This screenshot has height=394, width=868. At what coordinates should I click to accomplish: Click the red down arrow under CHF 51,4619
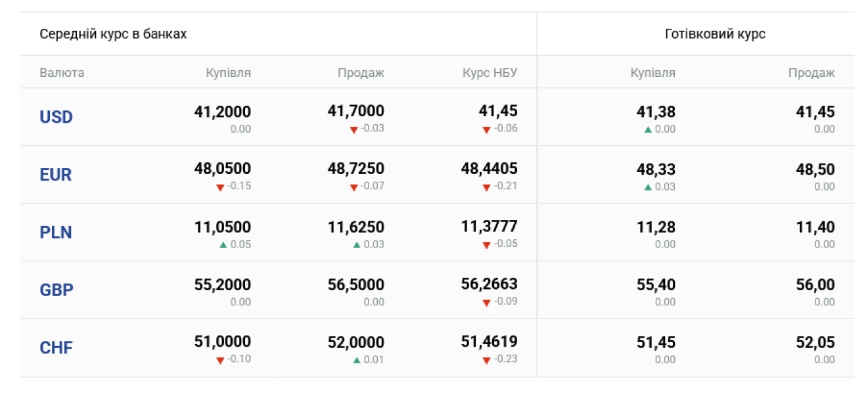point(486,361)
